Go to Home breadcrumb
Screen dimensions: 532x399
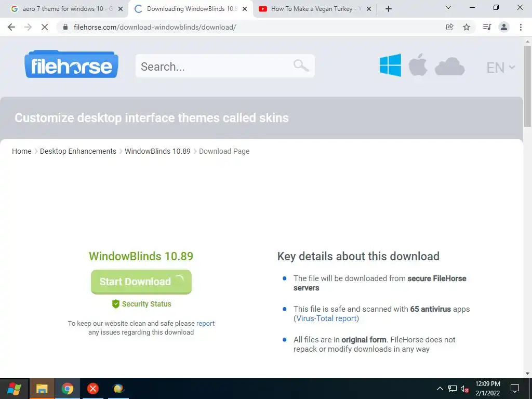pos(22,151)
